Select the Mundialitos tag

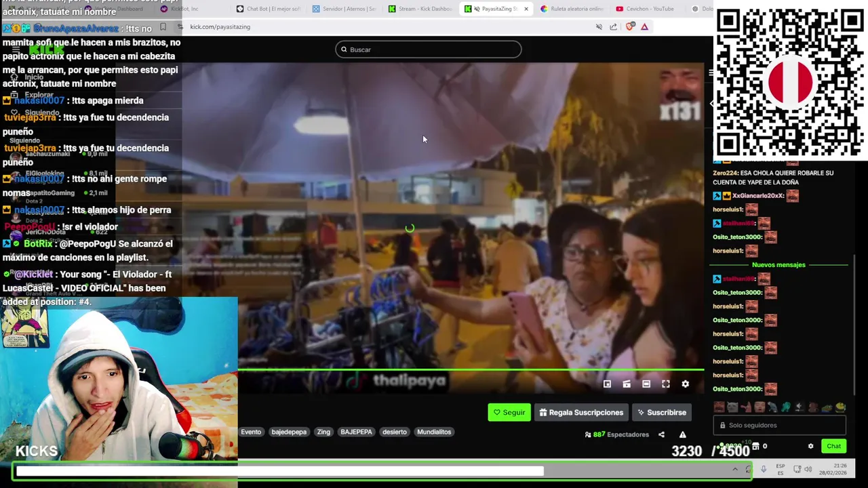pos(434,432)
